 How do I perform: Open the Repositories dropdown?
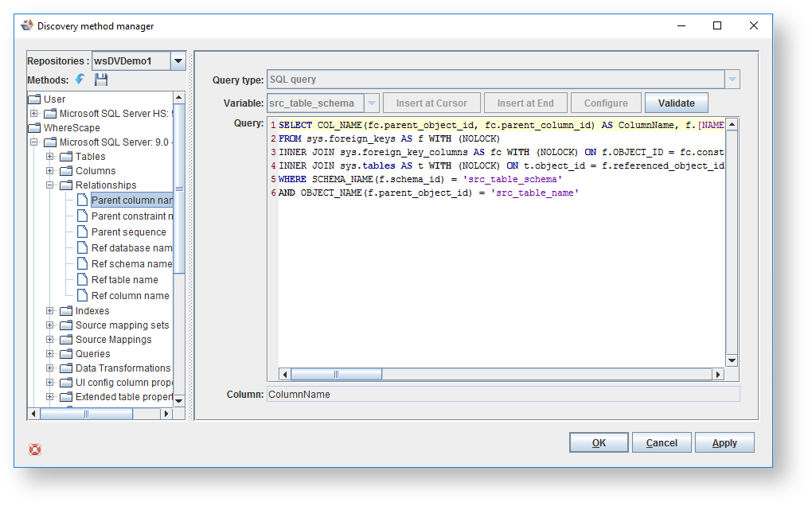[x=178, y=61]
